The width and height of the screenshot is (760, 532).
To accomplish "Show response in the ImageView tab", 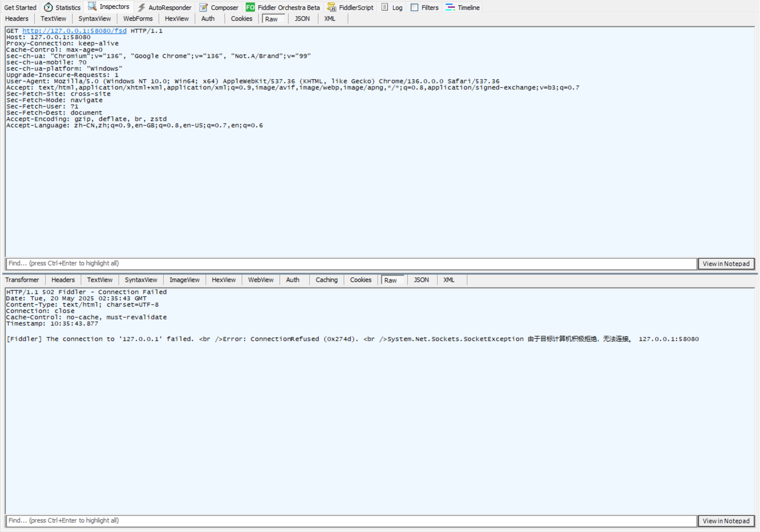I will [184, 280].
